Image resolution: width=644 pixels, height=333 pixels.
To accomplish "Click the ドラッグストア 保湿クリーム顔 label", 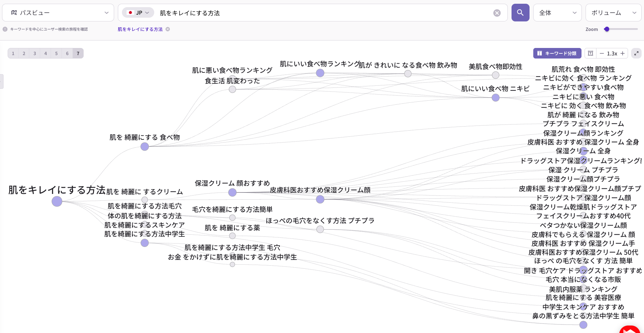I will pos(583,198).
